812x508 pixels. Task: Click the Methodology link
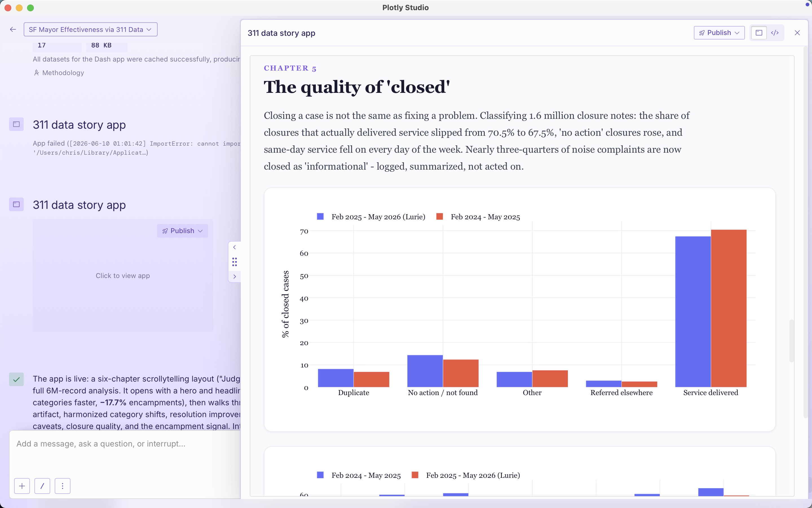point(59,73)
